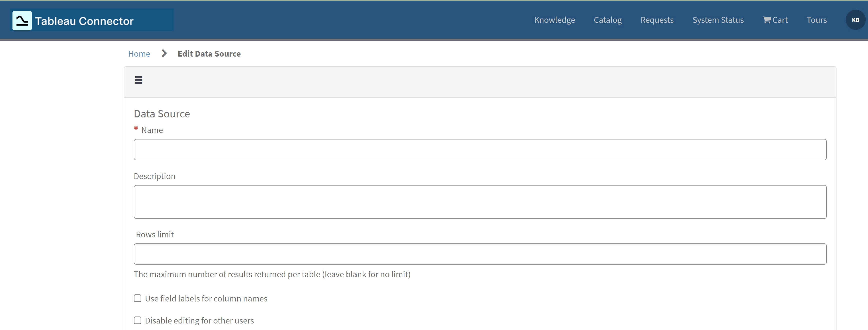
Task: Navigate to Home via breadcrumb link
Action: (x=139, y=53)
